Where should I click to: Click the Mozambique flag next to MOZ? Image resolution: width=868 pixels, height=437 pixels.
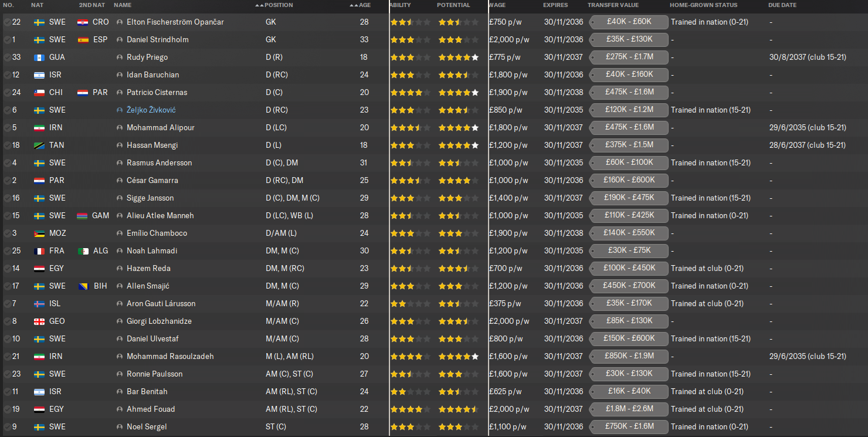click(x=39, y=233)
